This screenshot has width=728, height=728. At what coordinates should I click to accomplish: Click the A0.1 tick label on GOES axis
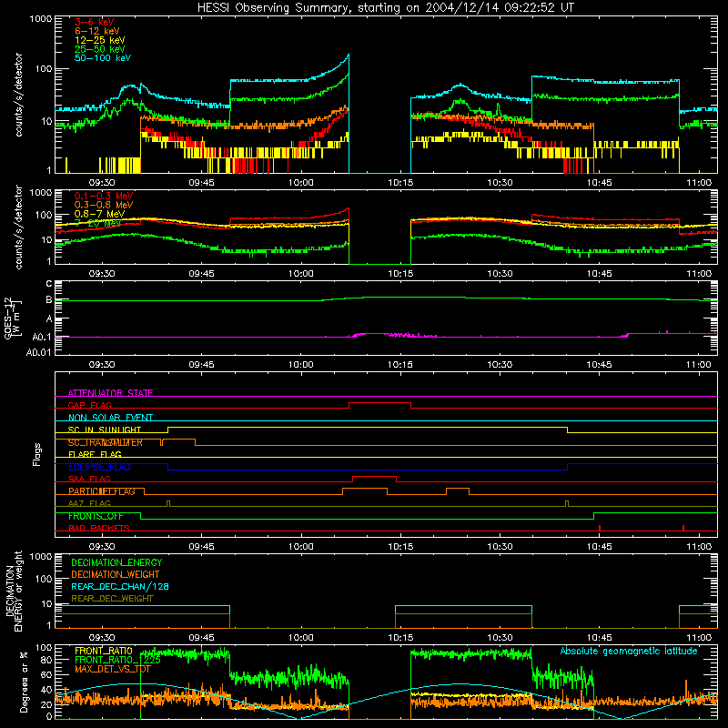pyautogui.click(x=42, y=338)
